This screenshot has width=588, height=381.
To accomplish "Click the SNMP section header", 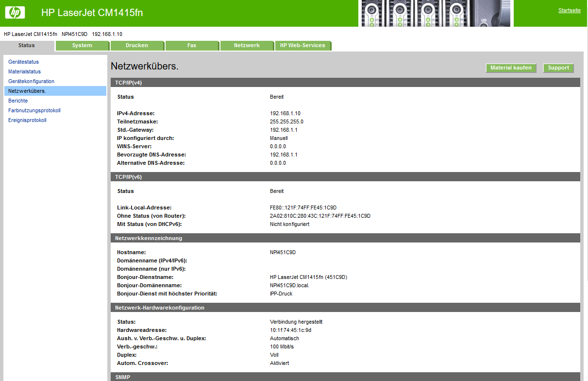I will click(x=345, y=377).
